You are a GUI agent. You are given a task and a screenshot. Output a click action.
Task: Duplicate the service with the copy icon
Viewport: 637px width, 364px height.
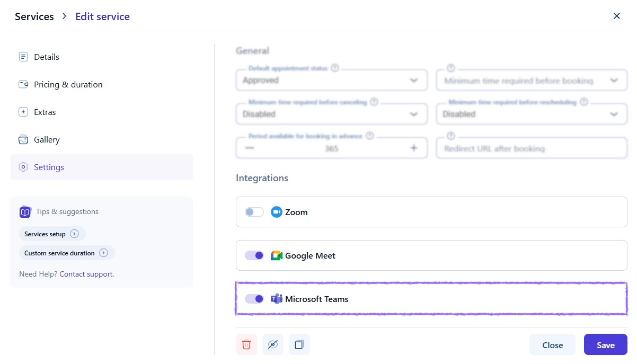tap(299, 344)
